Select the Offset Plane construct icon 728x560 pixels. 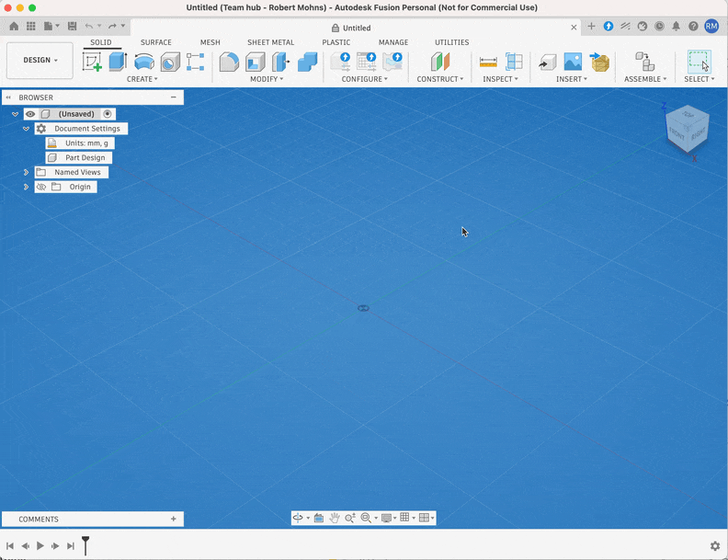(439, 62)
